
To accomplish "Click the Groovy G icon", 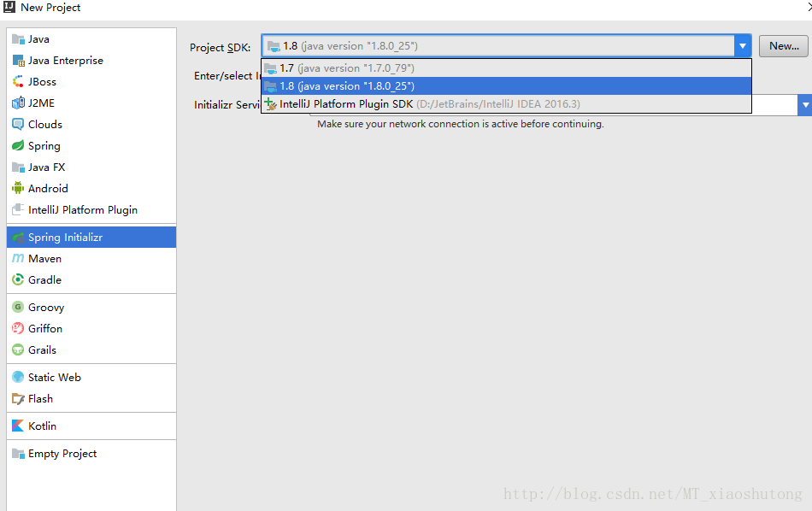I will 18,307.
